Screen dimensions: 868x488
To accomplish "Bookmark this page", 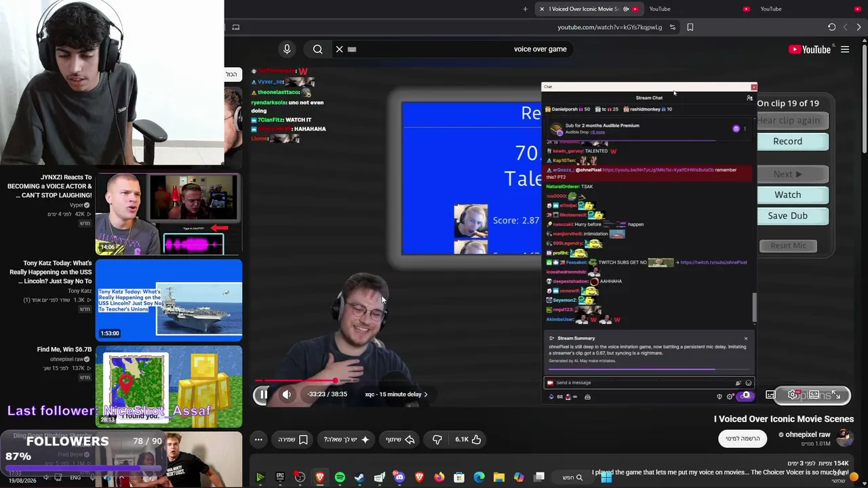I will [x=690, y=27].
